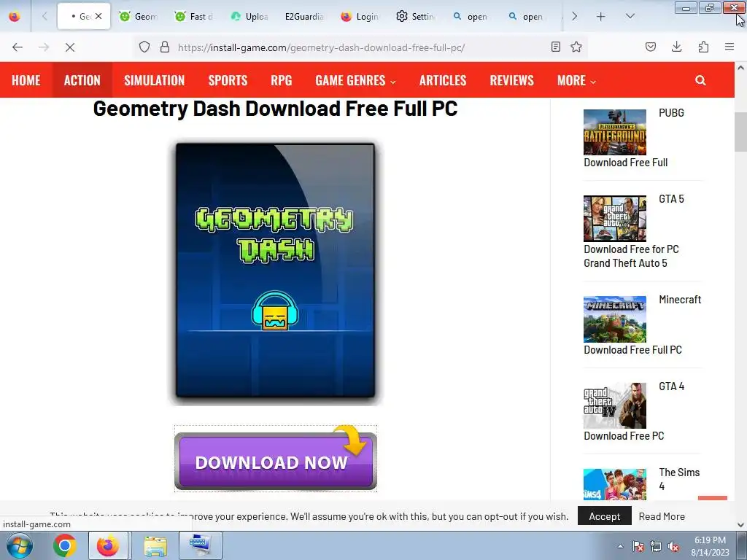Click the address bar URL field
747x560 pixels.
321,47
